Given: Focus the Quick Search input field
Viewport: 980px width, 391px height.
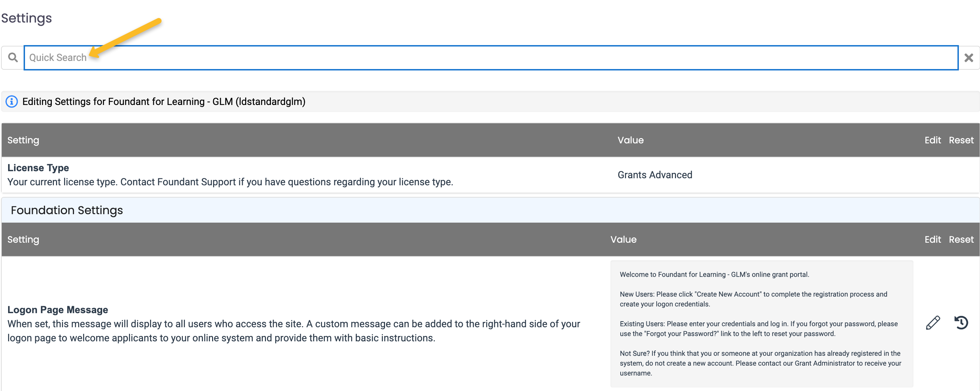Looking at the screenshot, I should pyautogui.click(x=491, y=58).
